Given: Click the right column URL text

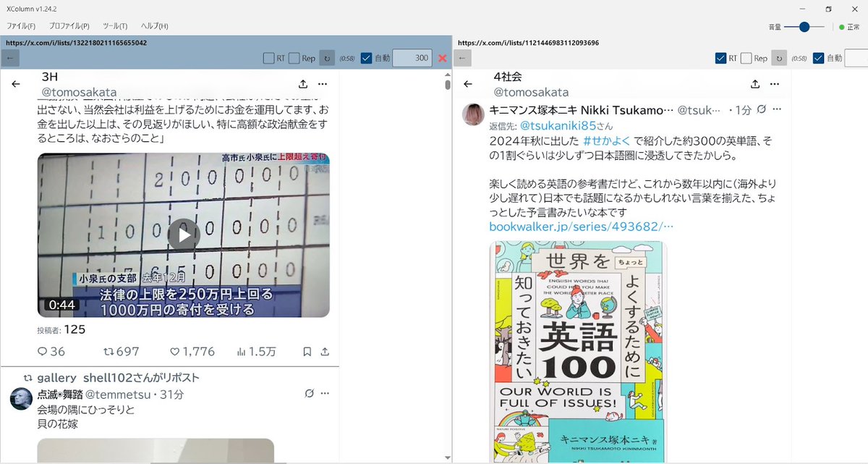Looking at the screenshot, I should click(529, 43).
